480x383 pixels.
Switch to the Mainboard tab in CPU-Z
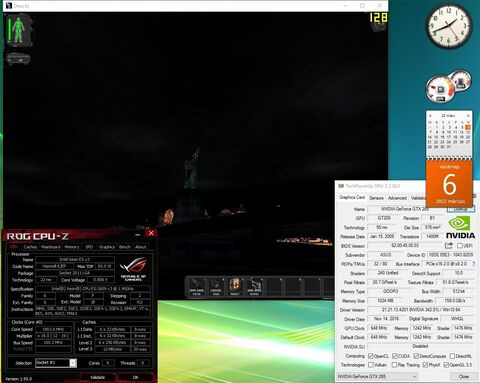[x=51, y=247]
